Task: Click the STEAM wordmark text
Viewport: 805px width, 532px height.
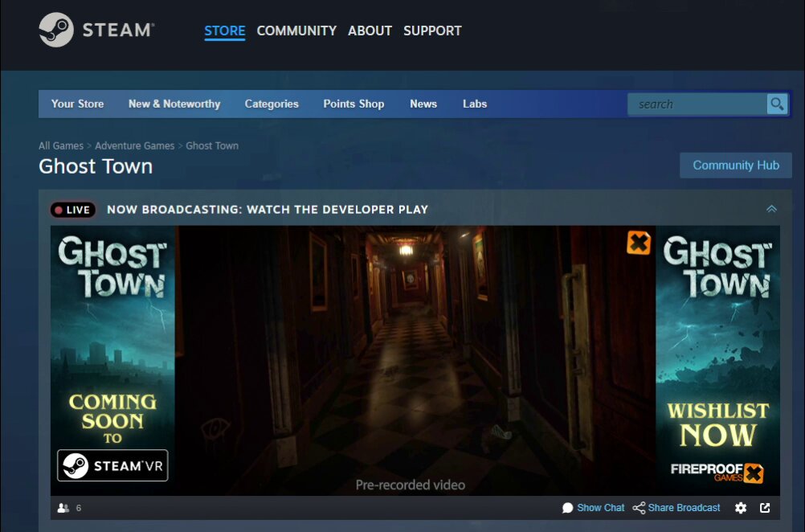Action: point(118,31)
